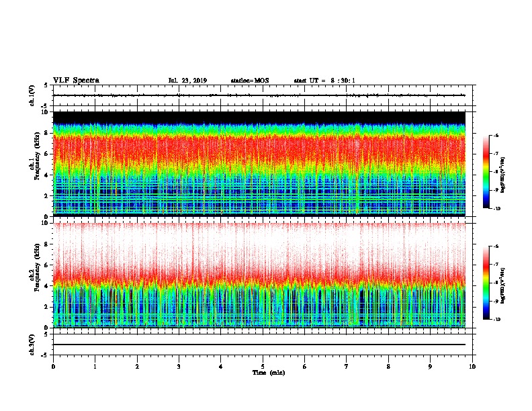
Task: Click time-axis tick label "4"
Action: pos(220,367)
